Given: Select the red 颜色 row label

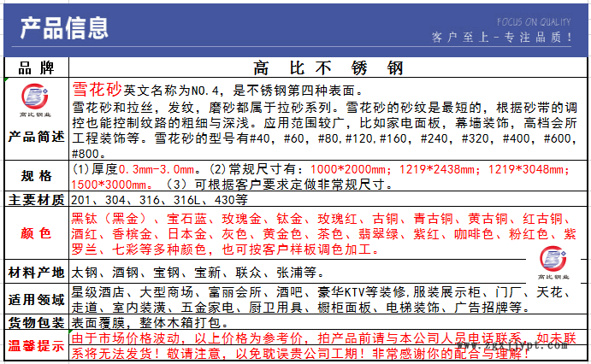Looking at the screenshot, I should point(36,233).
